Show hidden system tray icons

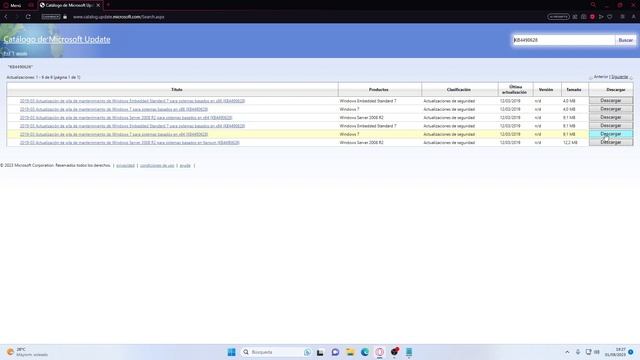[567, 352]
